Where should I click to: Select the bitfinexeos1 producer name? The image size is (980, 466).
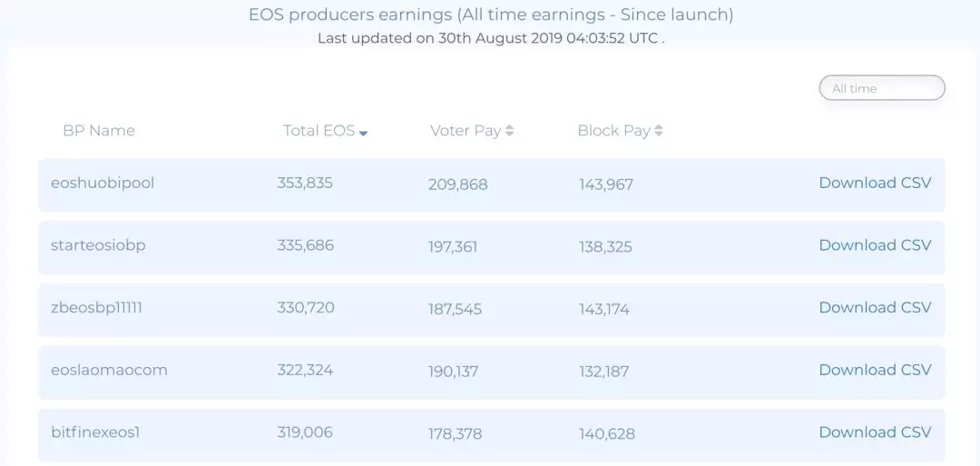pos(95,432)
